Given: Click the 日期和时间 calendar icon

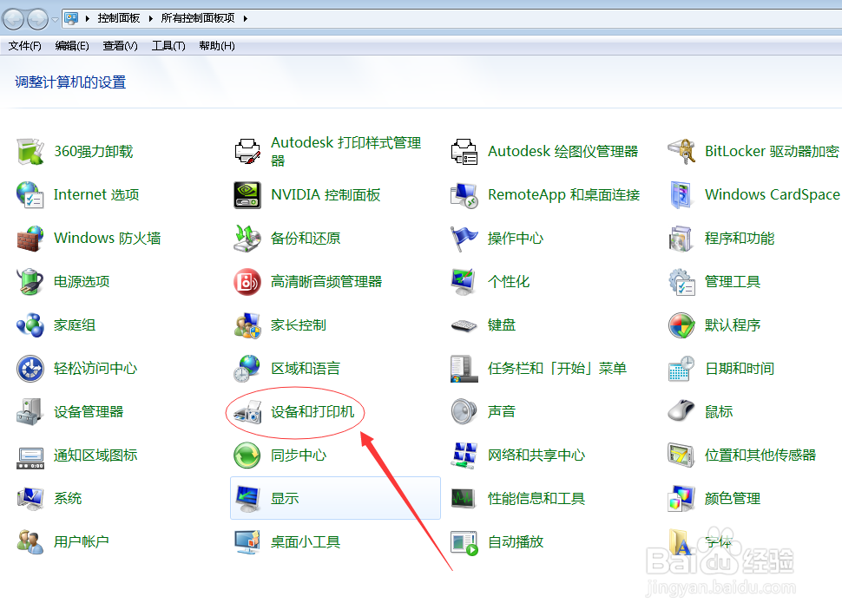Looking at the screenshot, I should tap(682, 369).
